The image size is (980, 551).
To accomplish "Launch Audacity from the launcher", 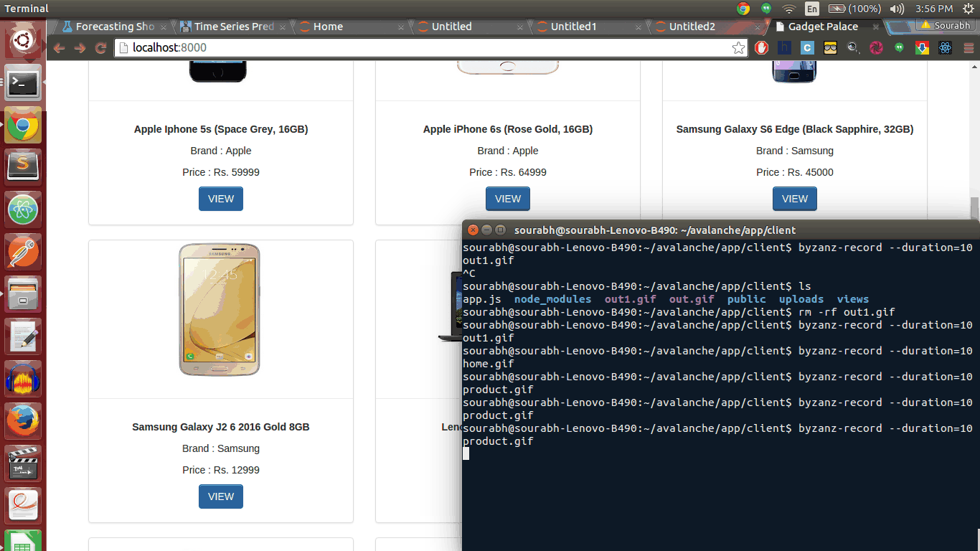I will [x=24, y=379].
